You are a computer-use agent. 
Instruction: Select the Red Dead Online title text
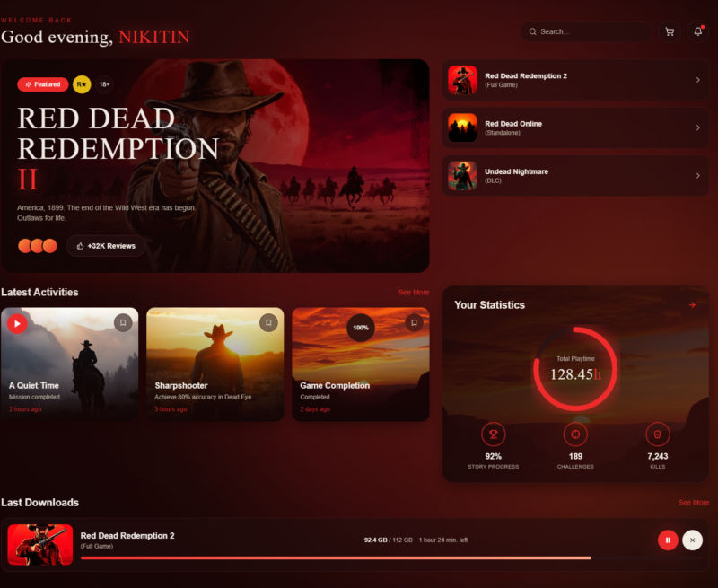click(x=513, y=124)
